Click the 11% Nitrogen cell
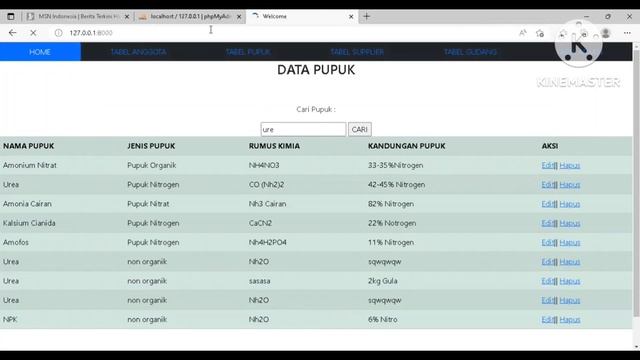640x360 pixels. [x=391, y=242]
